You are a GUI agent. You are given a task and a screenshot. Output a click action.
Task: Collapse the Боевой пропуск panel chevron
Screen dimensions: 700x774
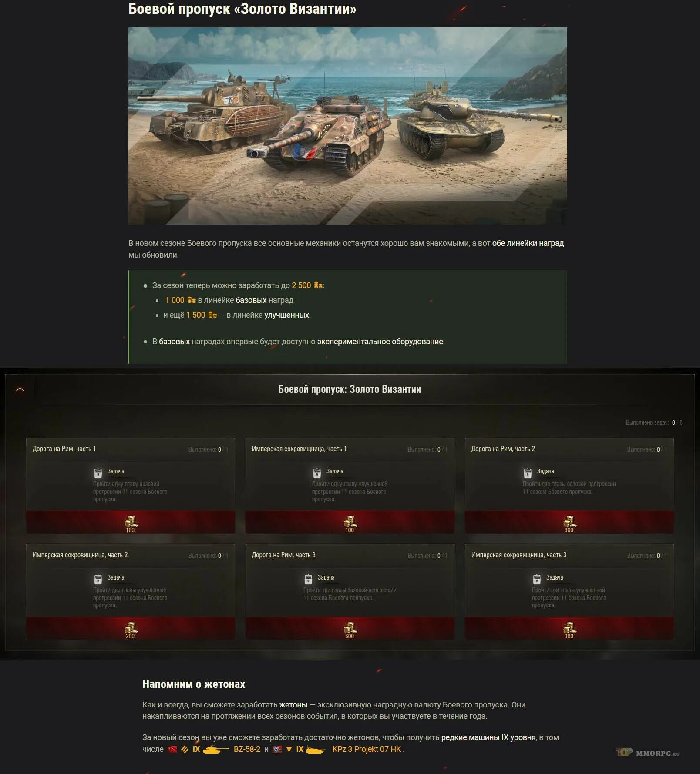20,389
